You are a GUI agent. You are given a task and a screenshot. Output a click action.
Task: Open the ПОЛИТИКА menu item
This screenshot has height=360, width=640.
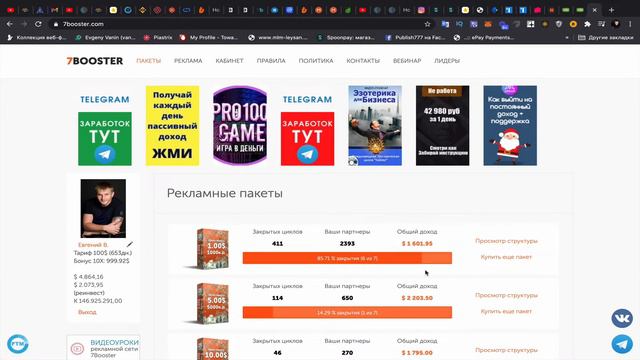coord(316,61)
